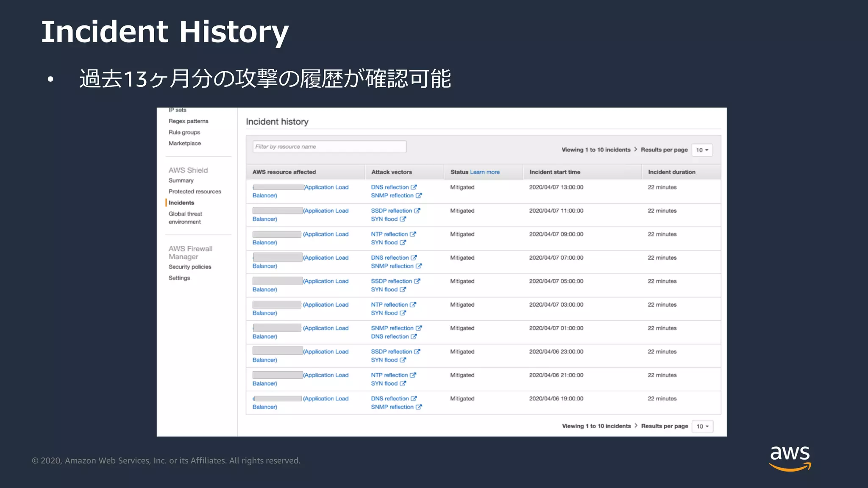Open SSDP reflection link in 11:00:00 incident row

pyautogui.click(x=392, y=211)
